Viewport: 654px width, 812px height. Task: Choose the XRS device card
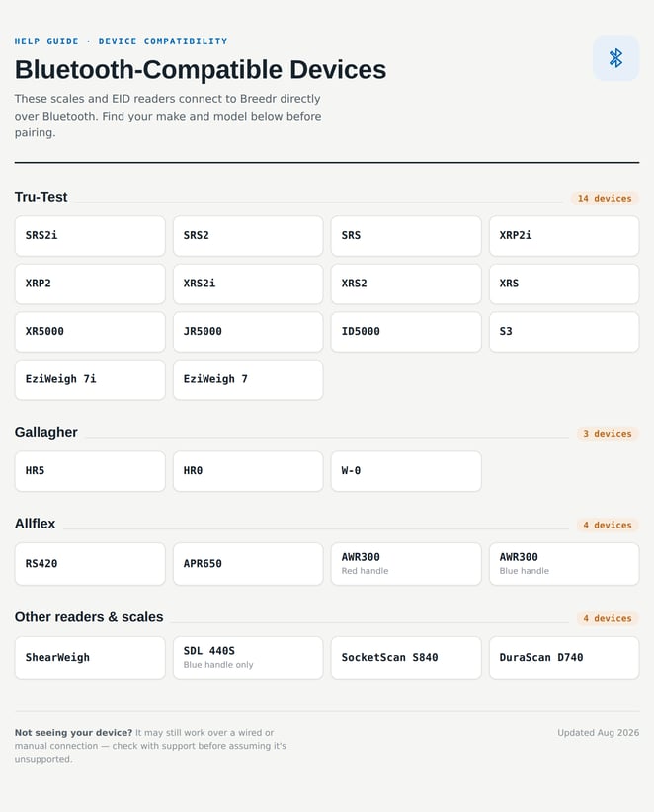click(x=564, y=284)
